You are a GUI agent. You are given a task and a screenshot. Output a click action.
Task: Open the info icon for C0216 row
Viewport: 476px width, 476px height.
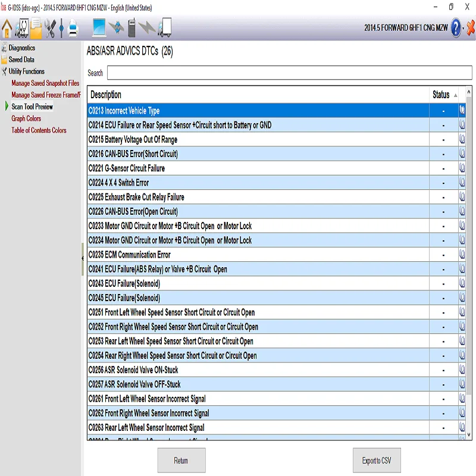462,154
